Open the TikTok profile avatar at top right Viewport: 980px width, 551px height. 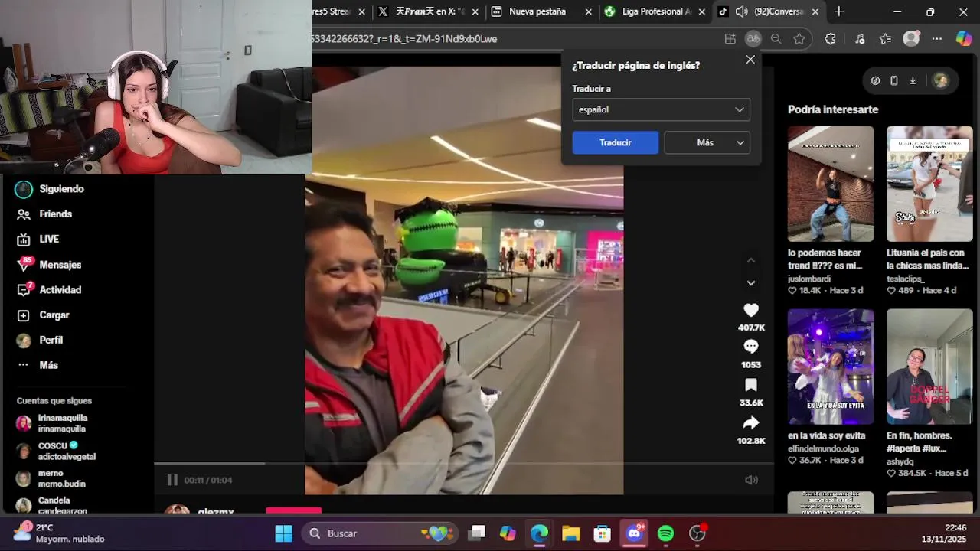(x=941, y=80)
